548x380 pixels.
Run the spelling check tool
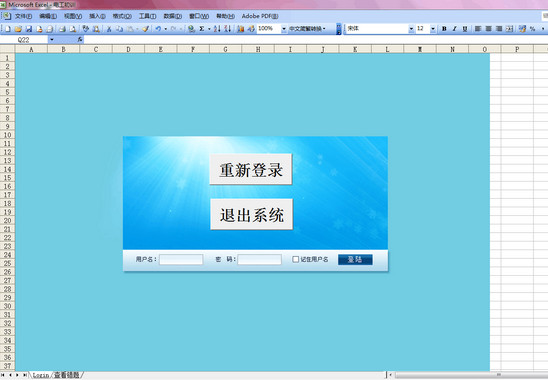click(x=86, y=29)
